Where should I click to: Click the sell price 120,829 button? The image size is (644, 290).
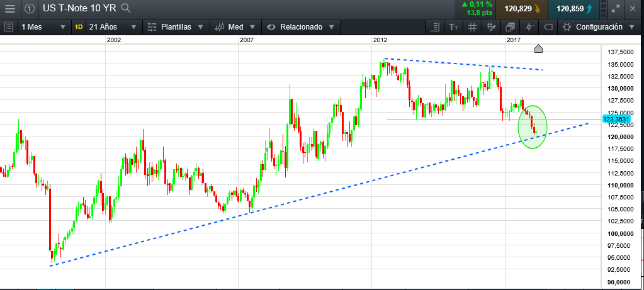(x=521, y=9)
